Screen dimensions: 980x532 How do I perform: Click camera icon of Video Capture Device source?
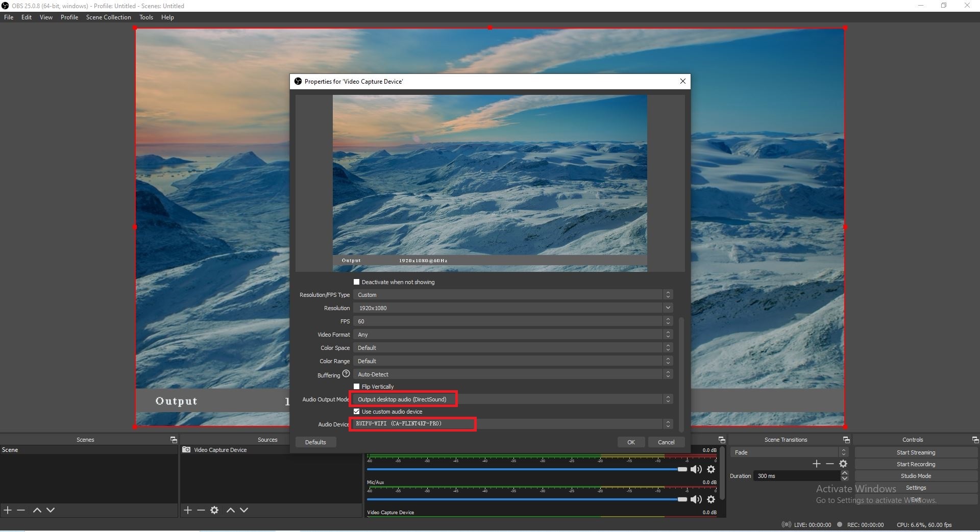tap(187, 450)
